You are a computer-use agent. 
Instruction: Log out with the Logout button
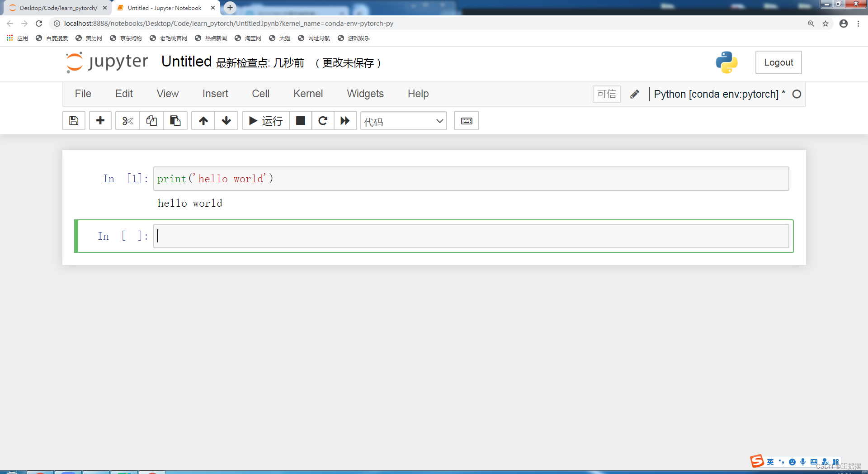pos(778,62)
